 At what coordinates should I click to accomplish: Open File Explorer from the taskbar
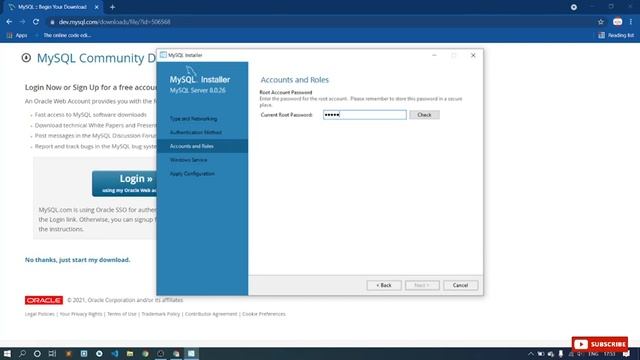[130, 353]
